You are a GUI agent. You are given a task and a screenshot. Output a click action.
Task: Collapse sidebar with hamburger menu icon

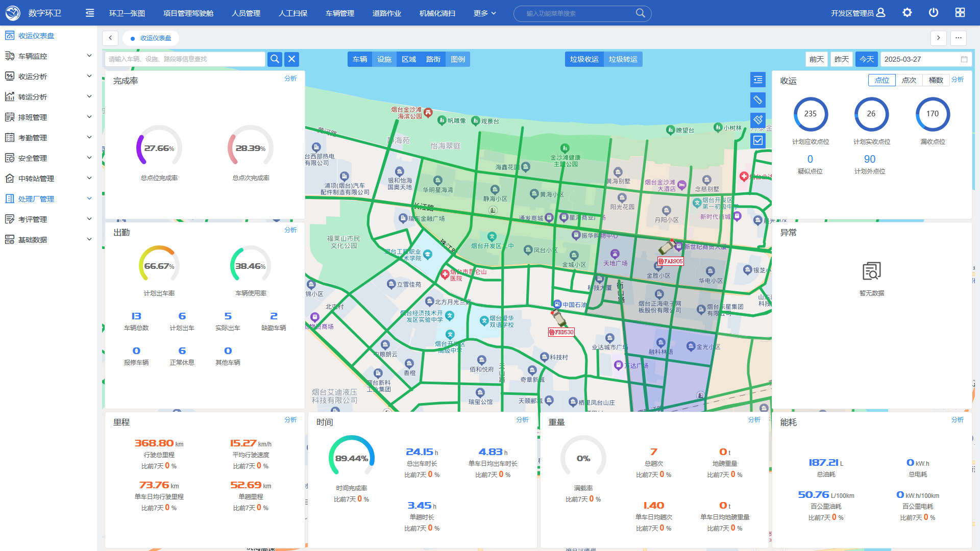point(90,13)
